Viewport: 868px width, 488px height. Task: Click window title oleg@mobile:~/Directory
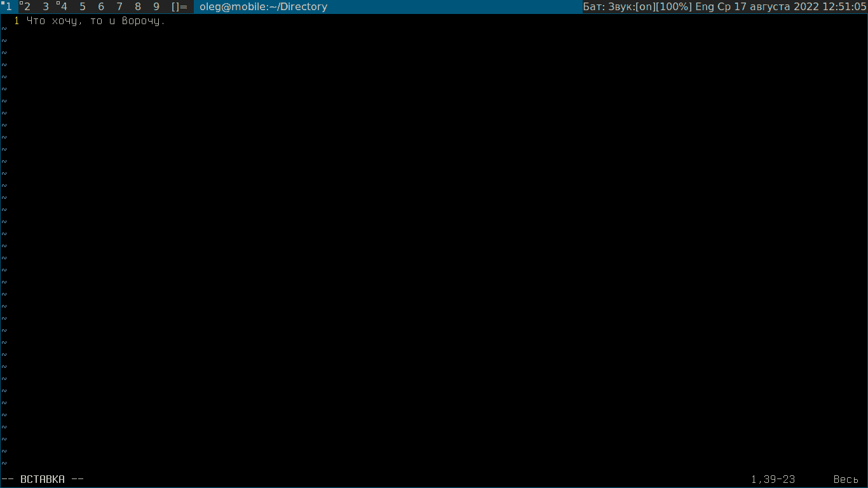pyautogui.click(x=263, y=7)
